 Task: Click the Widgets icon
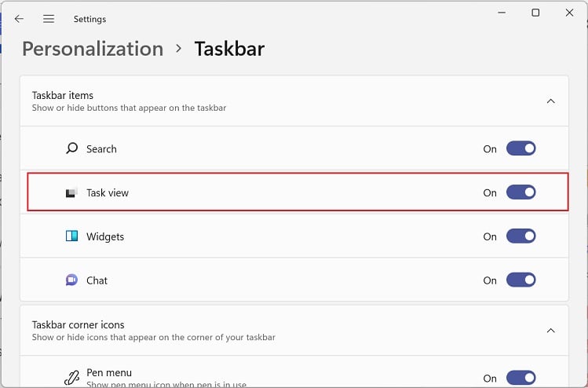tap(72, 236)
